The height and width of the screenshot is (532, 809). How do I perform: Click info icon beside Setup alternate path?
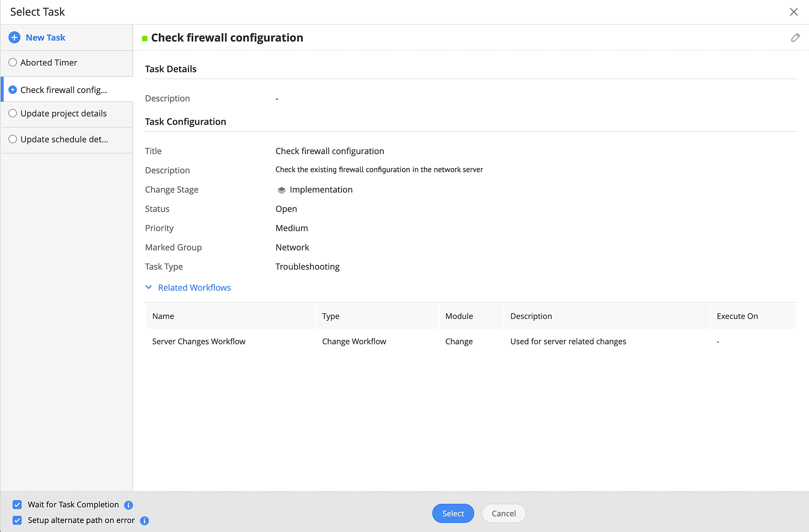(x=144, y=521)
